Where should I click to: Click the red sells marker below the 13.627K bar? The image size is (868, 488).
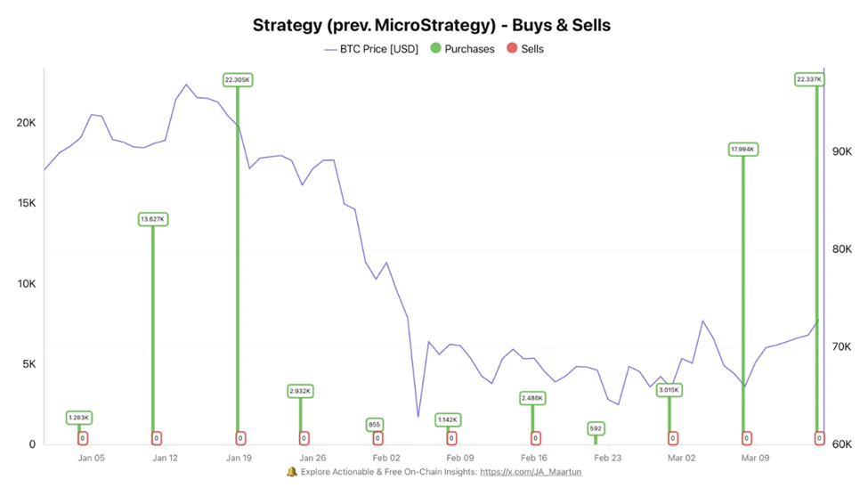[157, 438]
